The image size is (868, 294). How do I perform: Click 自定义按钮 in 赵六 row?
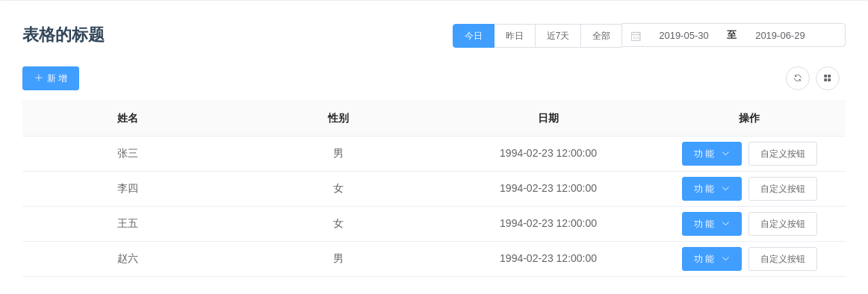click(x=783, y=259)
